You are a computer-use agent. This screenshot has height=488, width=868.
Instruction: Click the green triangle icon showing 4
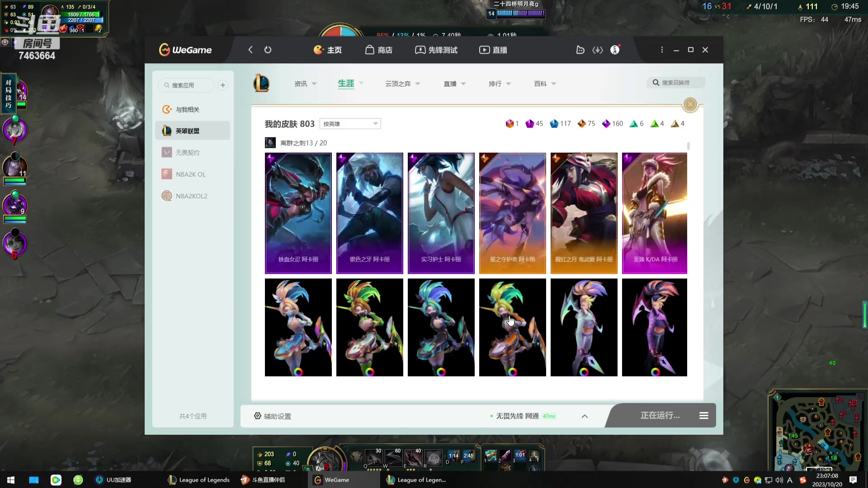654,124
